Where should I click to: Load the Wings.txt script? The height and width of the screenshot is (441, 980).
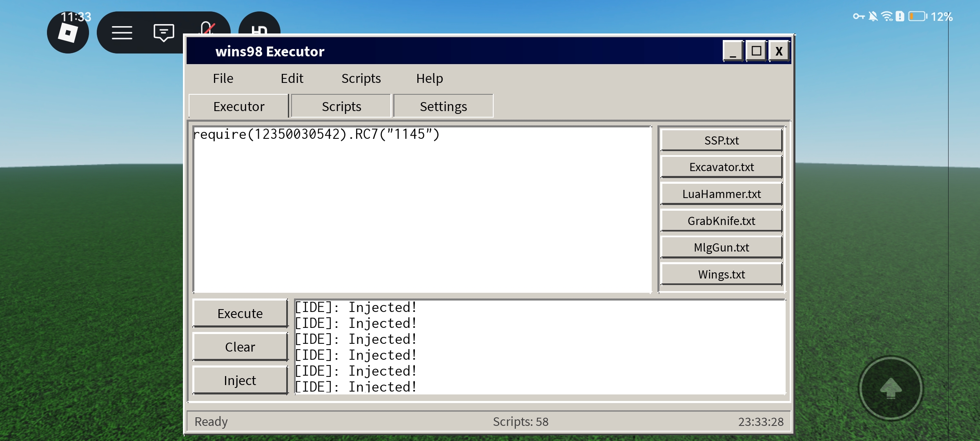(722, 274)
